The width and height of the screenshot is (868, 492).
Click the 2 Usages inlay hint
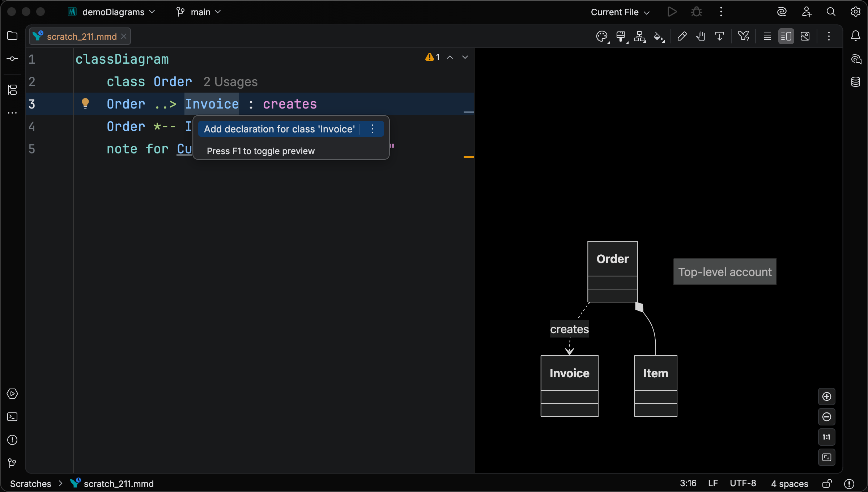point(230,82)
